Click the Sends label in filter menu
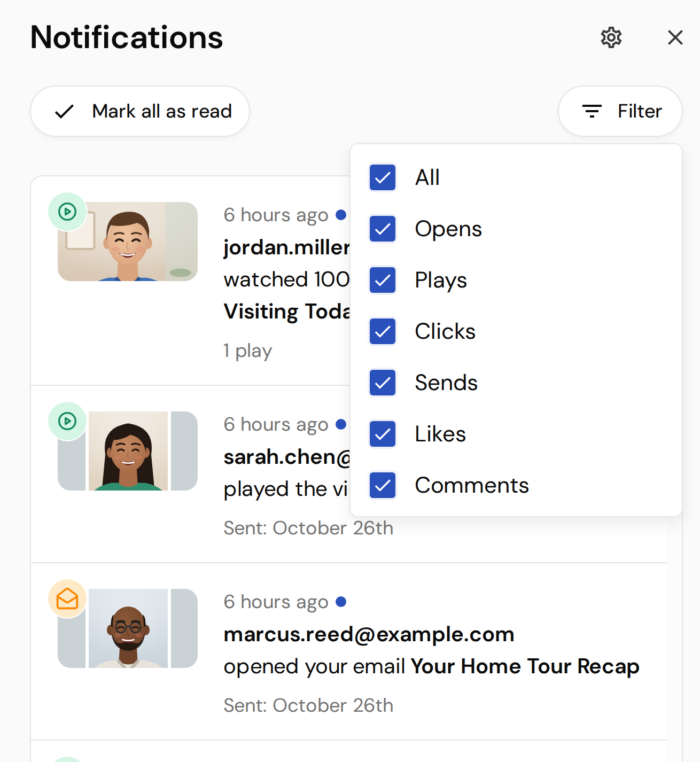 pos(446,383)
